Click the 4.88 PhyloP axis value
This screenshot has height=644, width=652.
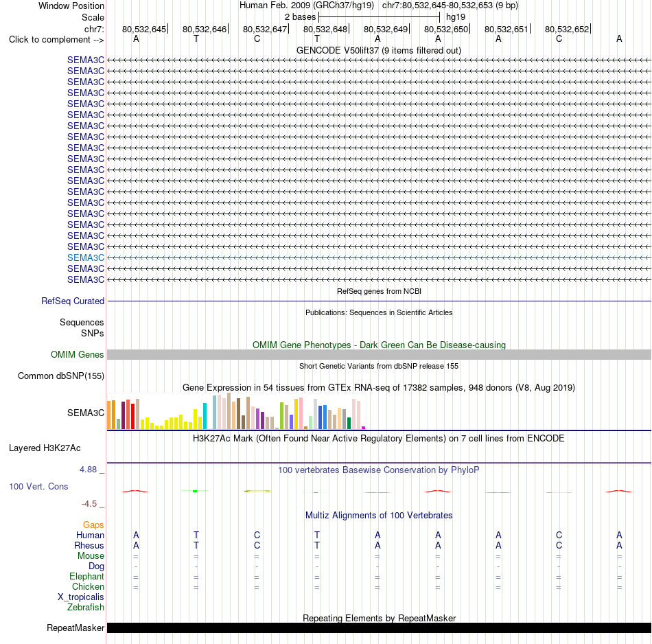88,470
